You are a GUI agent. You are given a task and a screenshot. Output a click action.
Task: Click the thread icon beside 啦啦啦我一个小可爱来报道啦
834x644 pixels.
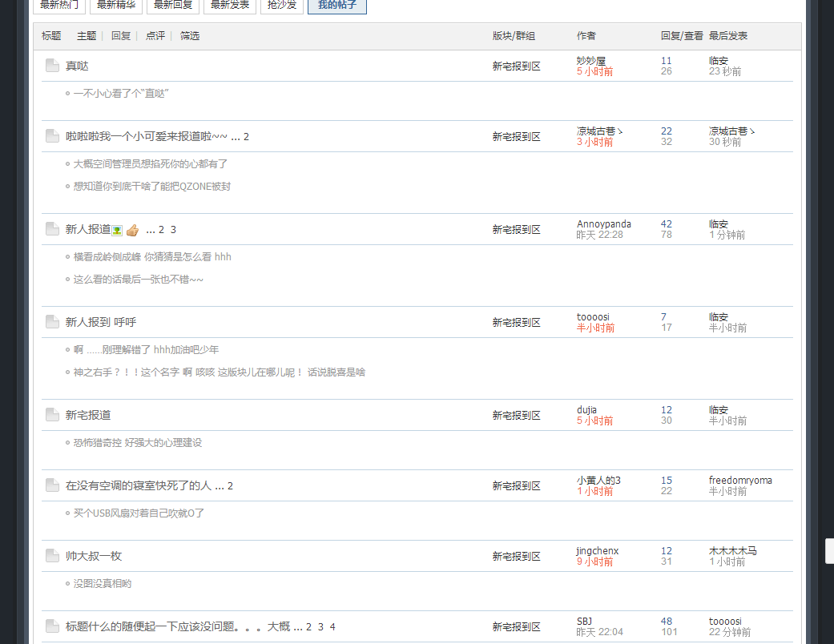(x=52, y=136)
